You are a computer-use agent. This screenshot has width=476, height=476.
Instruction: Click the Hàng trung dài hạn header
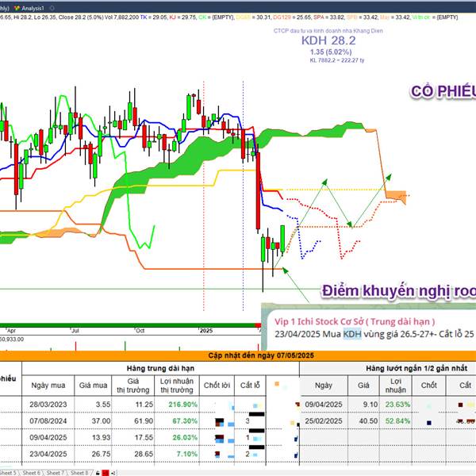(160, 369)
